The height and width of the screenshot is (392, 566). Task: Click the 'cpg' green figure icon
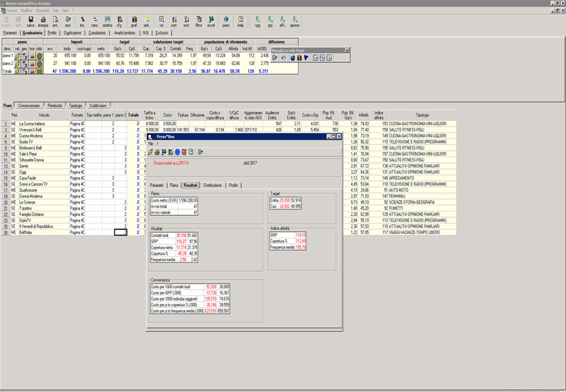(x=258, y=20)
